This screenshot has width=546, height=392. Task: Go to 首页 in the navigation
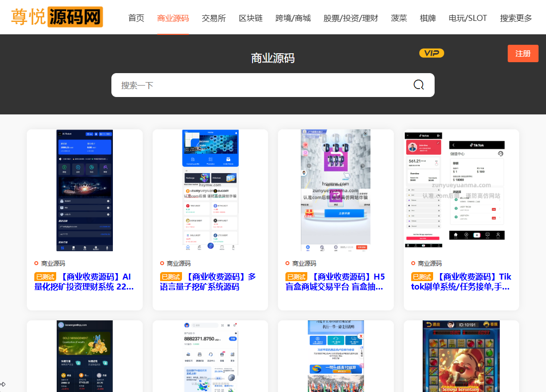tap(136, 18)
